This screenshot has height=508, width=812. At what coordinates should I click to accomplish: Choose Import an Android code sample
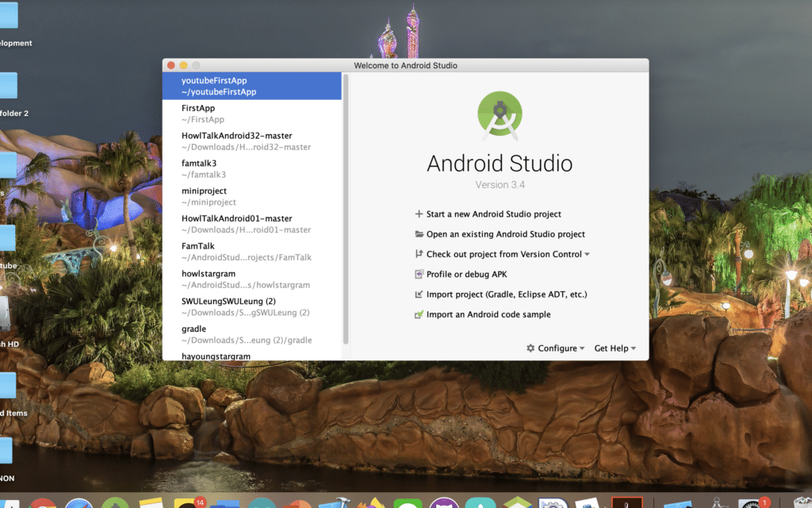point(483,314)
